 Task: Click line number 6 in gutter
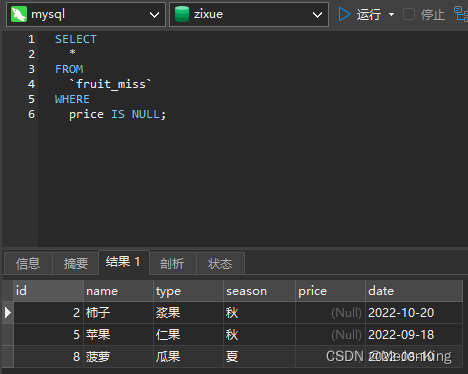[31, 114]
